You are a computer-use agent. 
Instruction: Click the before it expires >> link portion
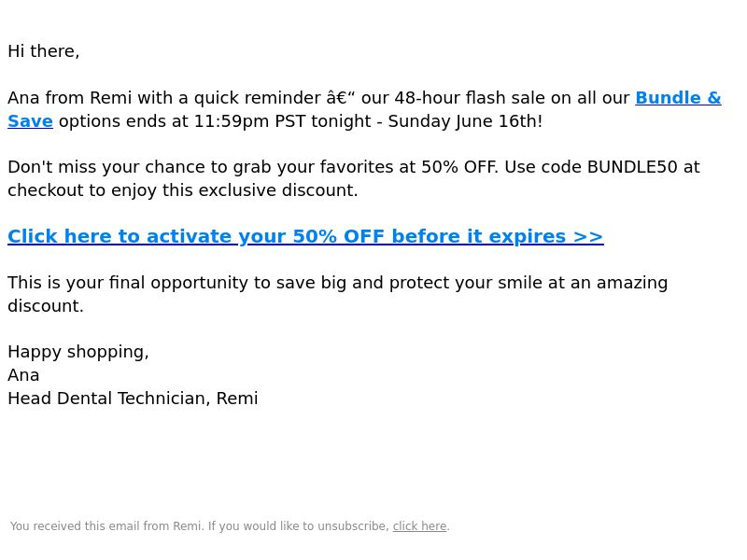point(498,237)
